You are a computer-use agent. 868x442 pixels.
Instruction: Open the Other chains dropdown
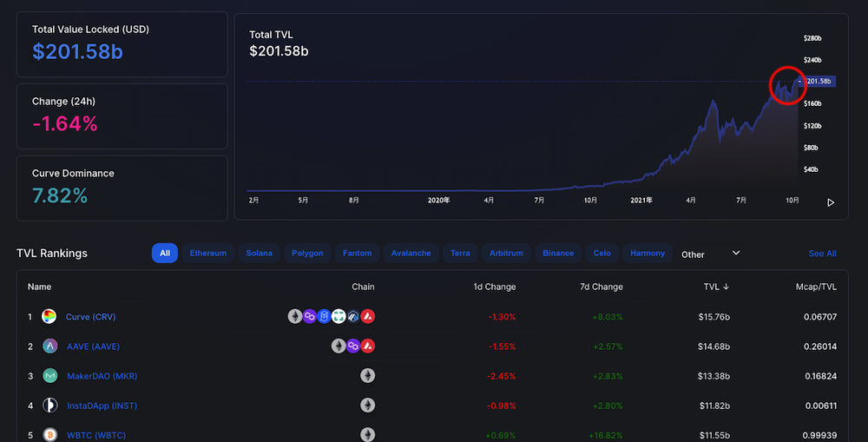[x=710, y=254]
